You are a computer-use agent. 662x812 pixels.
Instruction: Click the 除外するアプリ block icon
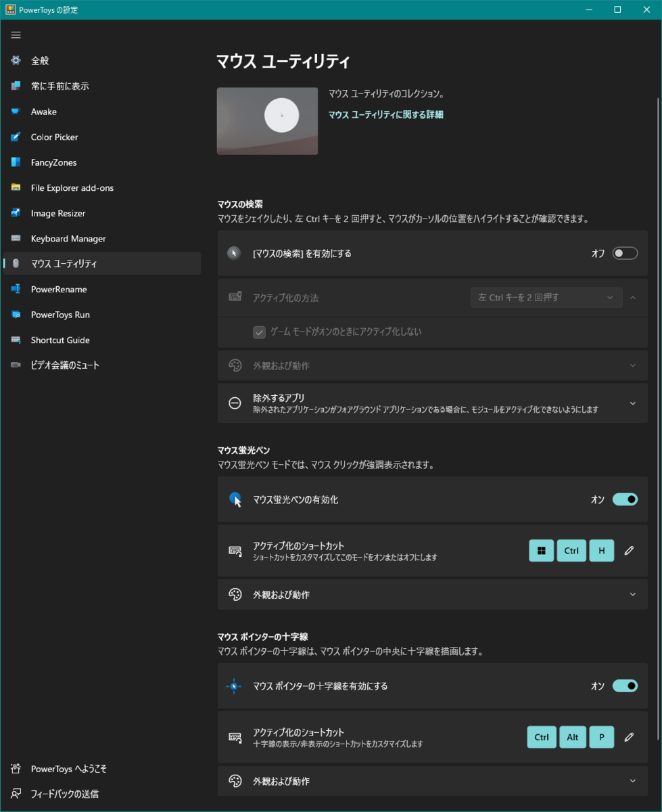click(x=235, y=403)
